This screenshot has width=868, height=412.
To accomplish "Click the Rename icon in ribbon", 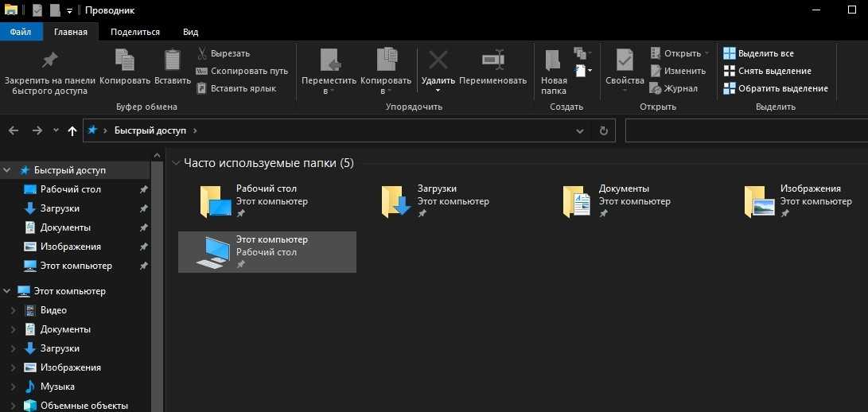I will coord(492,60).
